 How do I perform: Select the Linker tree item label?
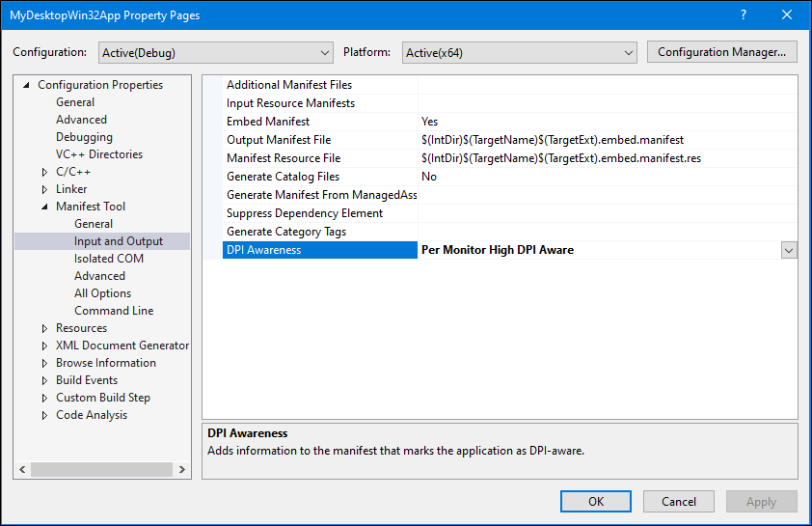coord(71,189)
